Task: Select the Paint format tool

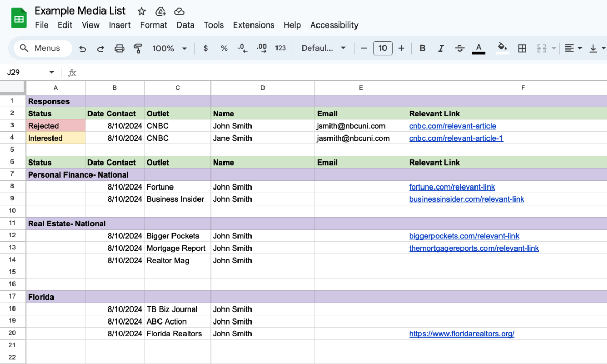Action: click(138, 48)
